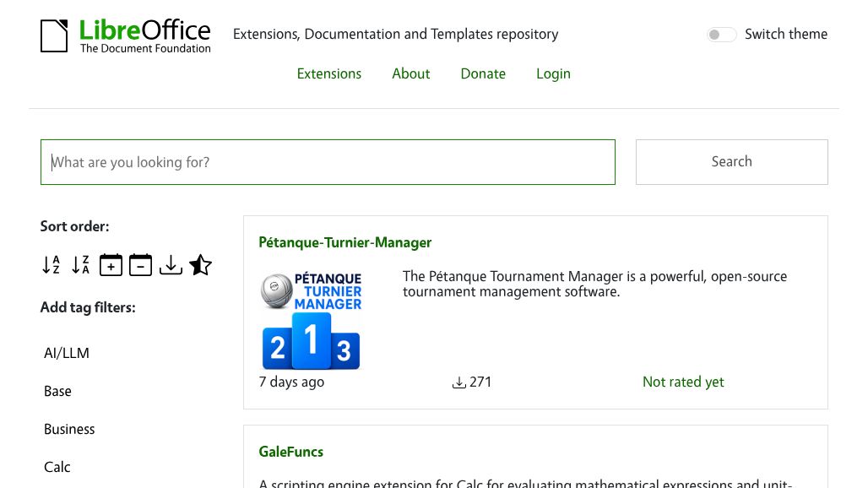
Task: Filter by the AI/LLM tag
Action: (x=67, y=353)
